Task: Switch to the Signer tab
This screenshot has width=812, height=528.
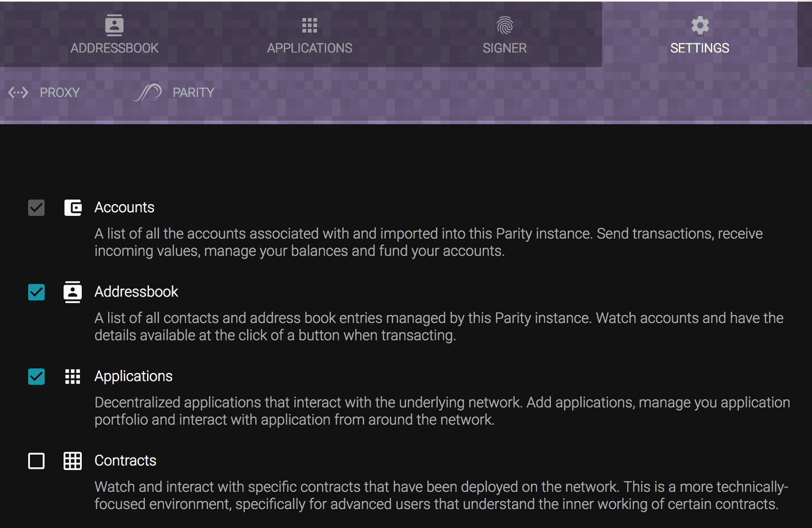Action: 505,48
